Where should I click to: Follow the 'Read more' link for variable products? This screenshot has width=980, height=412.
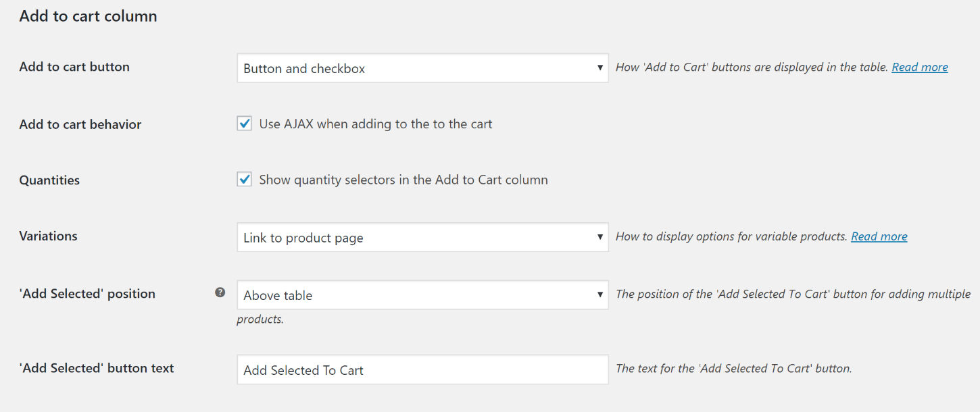(x=879, y=236)
